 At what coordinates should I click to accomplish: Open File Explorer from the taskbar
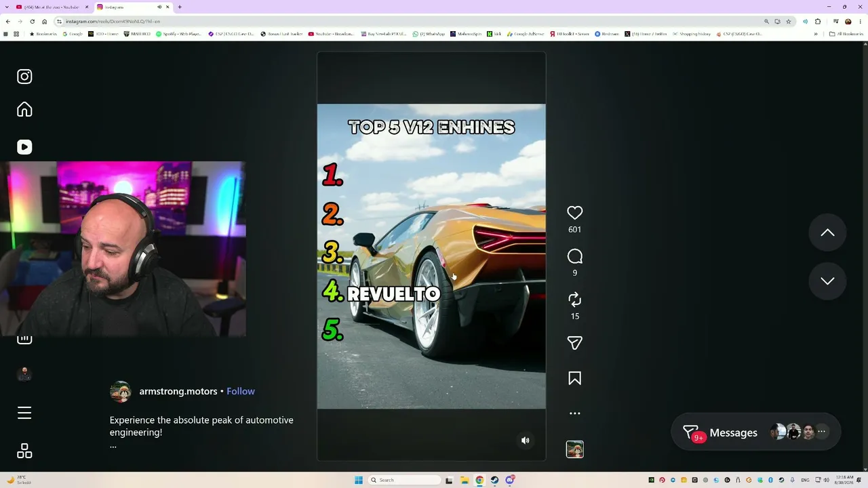click(465, 481)
